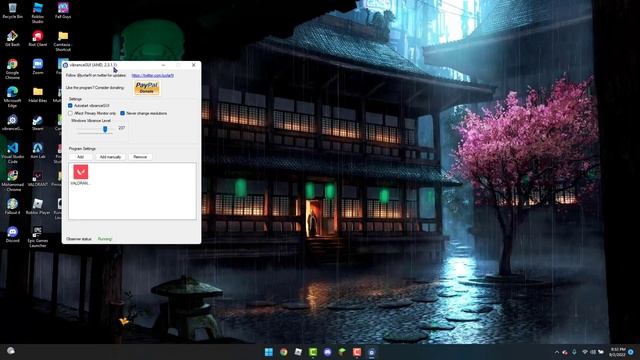Viewport: 640px width, 360px height.
Task: Expand the system tray hidden icons chevron
Action: pos(556,352)
